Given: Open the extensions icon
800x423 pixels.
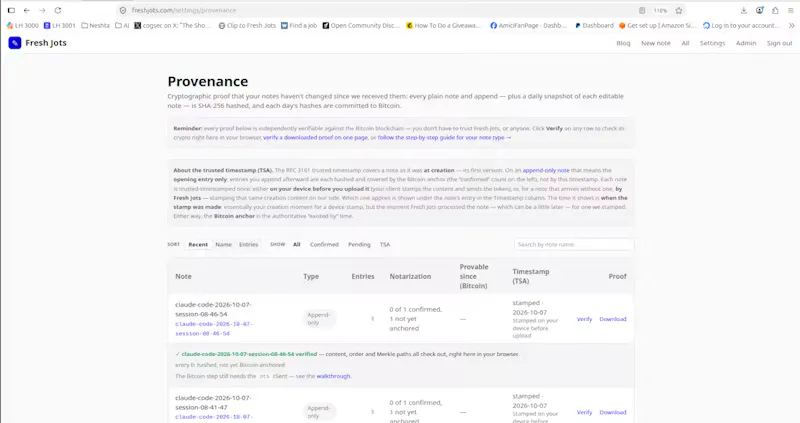Looking at the screenshot, I should [x=775, y=10].
